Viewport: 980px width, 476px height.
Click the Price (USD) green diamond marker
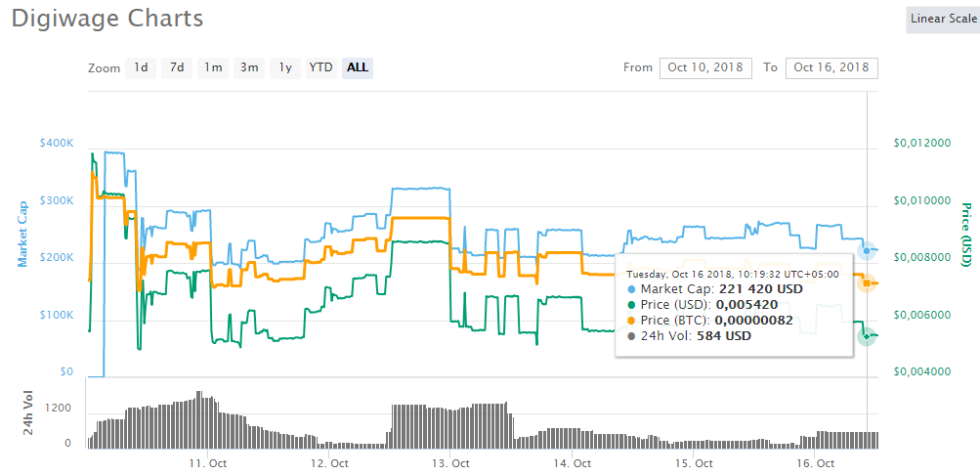(867, 336)
